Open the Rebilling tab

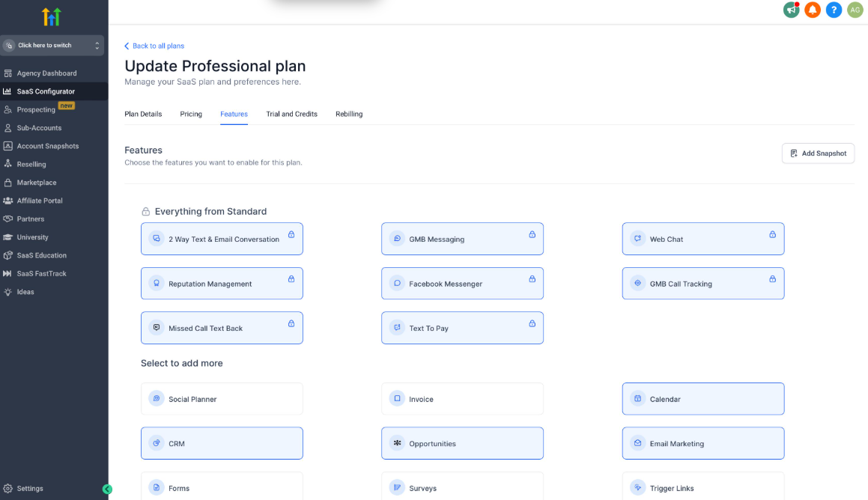[349, 114]
